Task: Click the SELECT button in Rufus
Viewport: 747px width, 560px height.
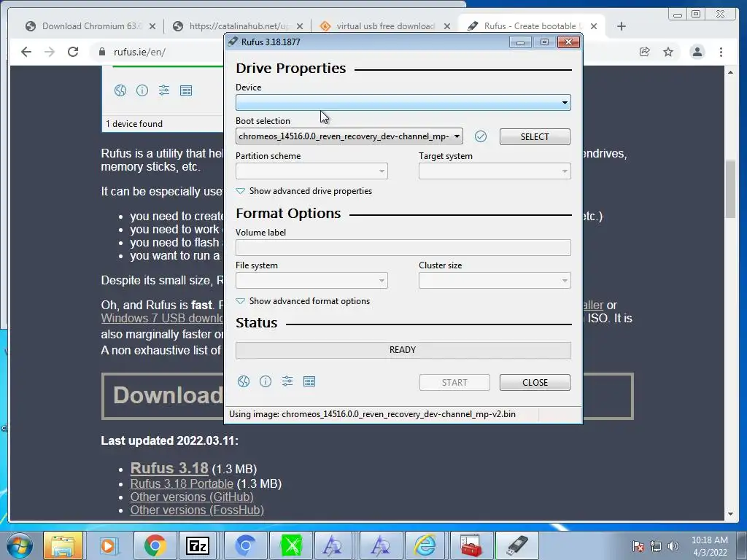Action: pos(535,136)
